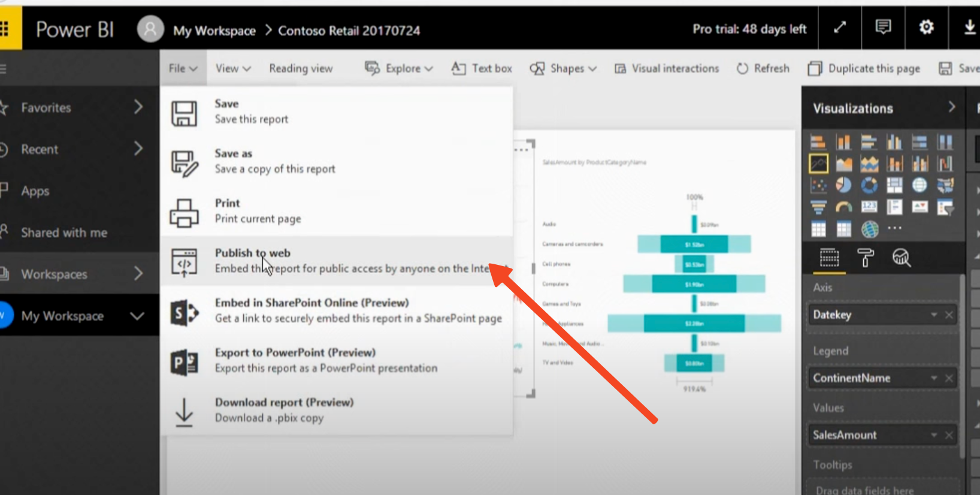980x495 pixels.
Task: Select the KPI visualization
Action: tap(919, 207)
